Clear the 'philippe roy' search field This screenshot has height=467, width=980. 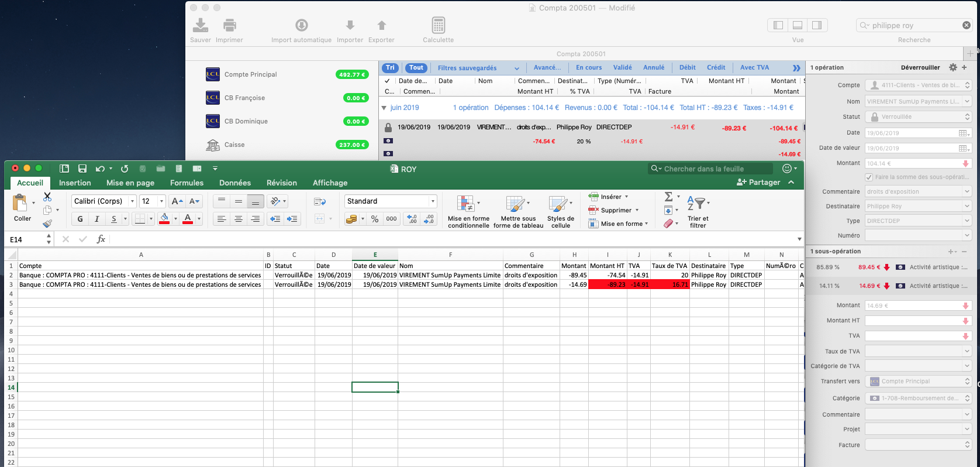coord(967,25)
